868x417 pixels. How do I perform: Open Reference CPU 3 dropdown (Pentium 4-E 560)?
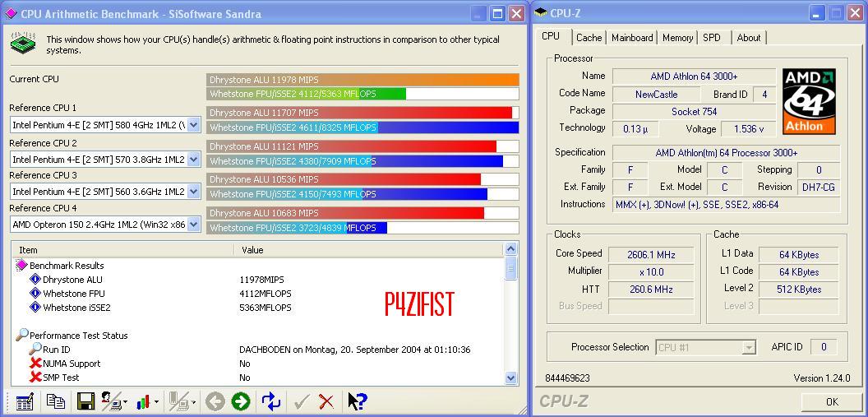tap(193, 192)
